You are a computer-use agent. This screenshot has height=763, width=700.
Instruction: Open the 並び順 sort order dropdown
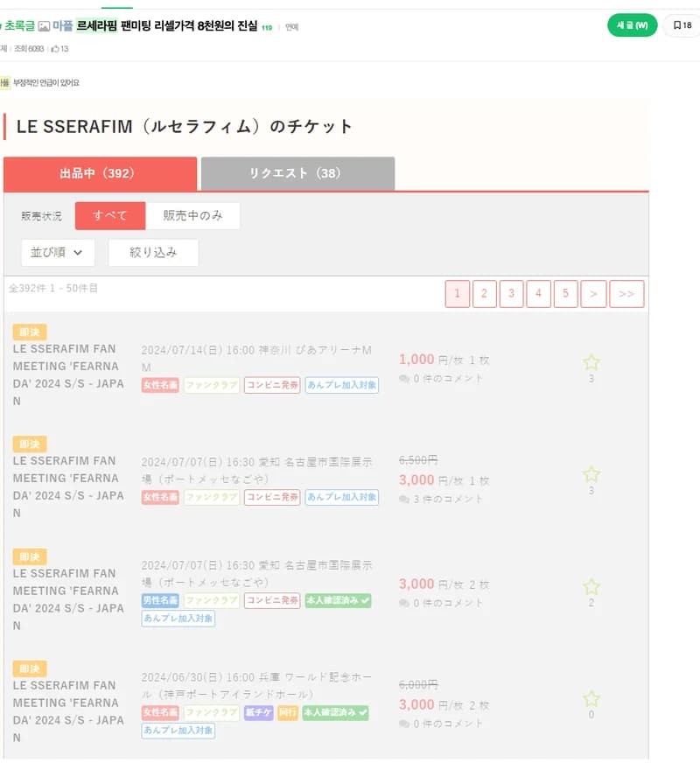58,253
